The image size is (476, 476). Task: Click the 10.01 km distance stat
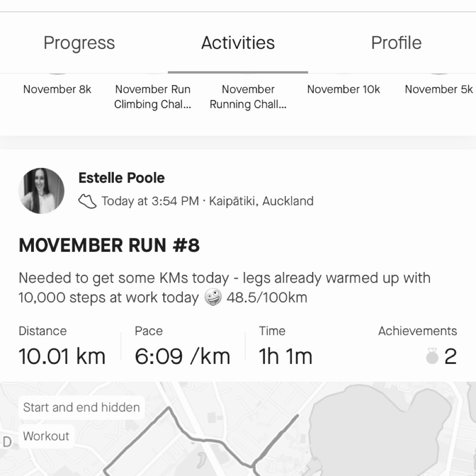(x=62, y=356)
